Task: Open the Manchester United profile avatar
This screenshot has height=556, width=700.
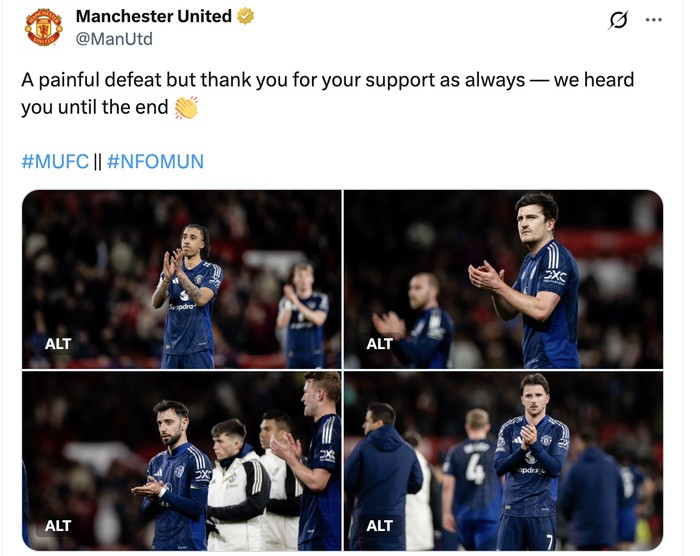Action: point(43,27)
